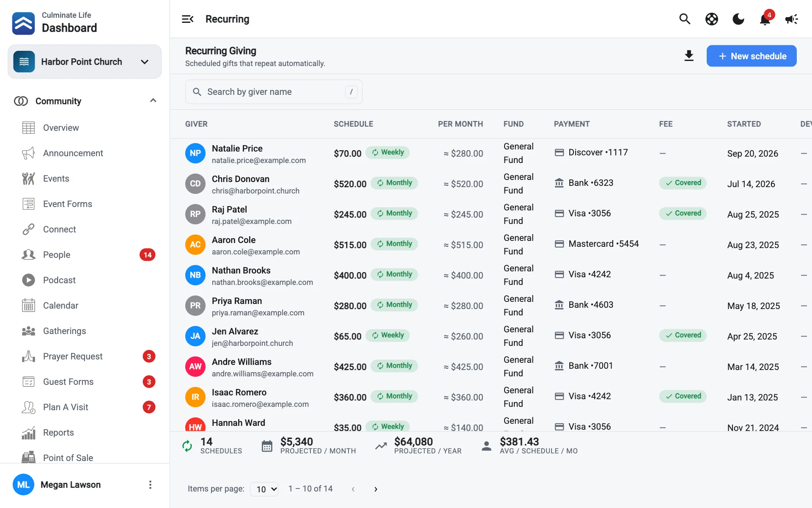Viewport: 812px width, 508px height.
Task: Click the GIVER column header
Action: [196, 124]
